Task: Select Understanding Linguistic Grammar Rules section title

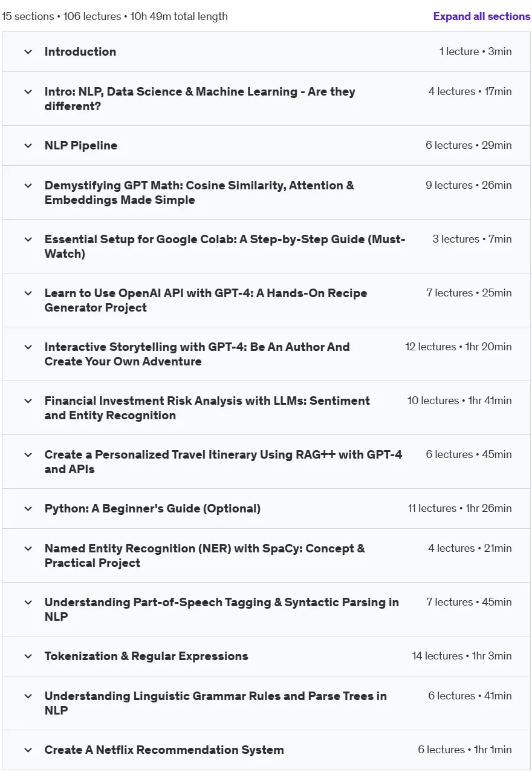Action: 216,703
